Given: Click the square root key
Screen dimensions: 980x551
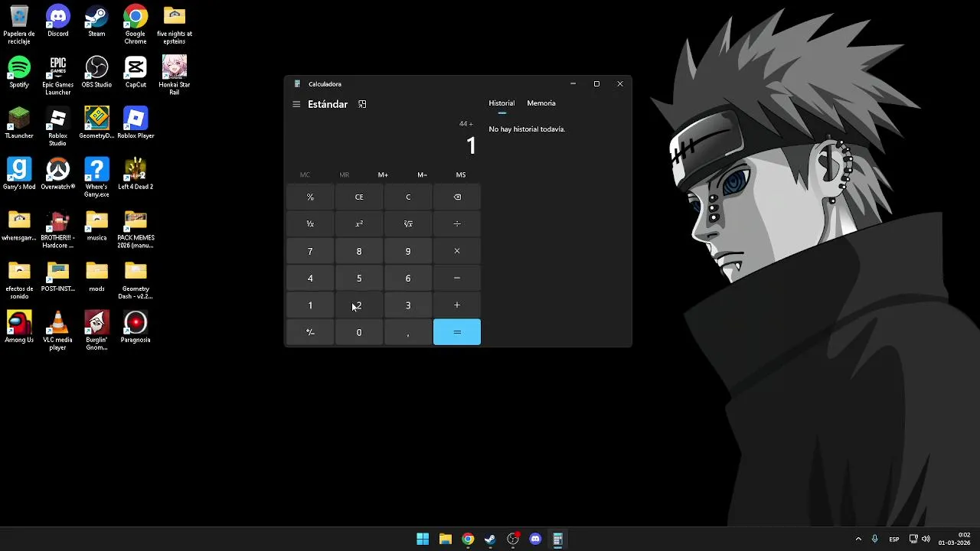Looking at the screenshot, I should click(x=408, y=223).
